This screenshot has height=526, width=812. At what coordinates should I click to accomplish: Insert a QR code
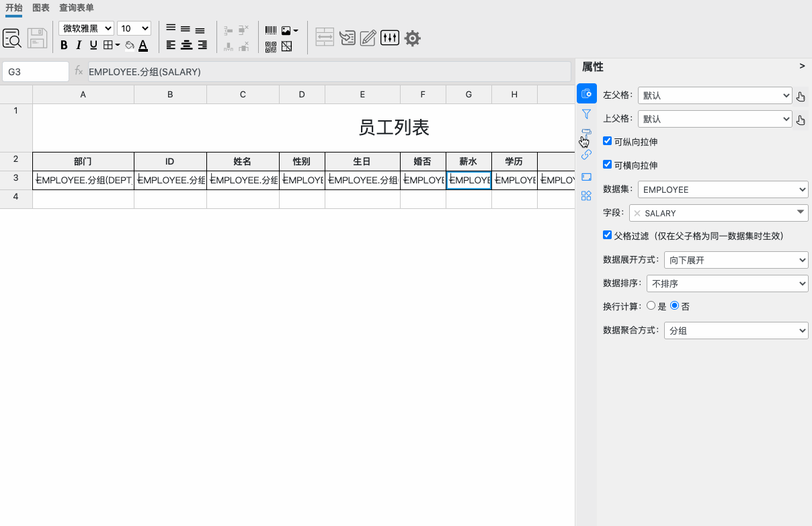pos(270,46)
